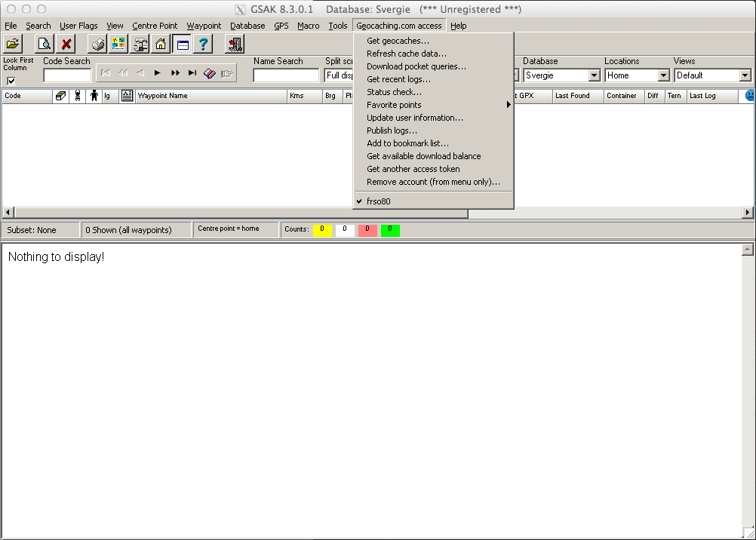Image resolution: width=756 pixels, height=540 pixels.
Task: Click the pink count swatch
Action: pyautogui.click(x=367, y=231)
